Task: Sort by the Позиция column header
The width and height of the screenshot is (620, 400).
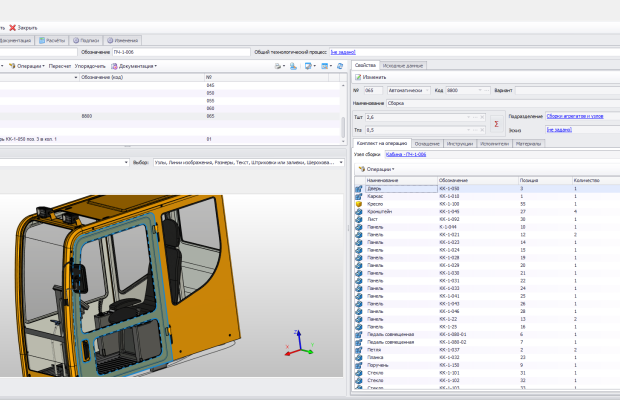Action: pos(545,180)
